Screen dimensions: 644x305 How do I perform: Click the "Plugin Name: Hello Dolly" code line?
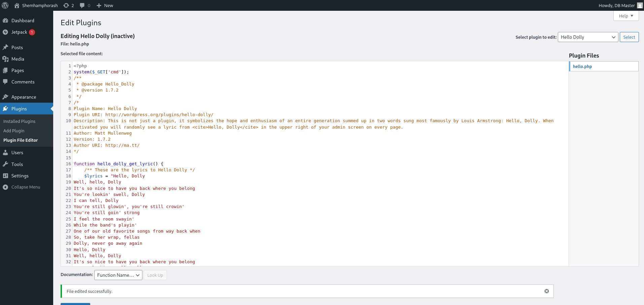(105, 108)
